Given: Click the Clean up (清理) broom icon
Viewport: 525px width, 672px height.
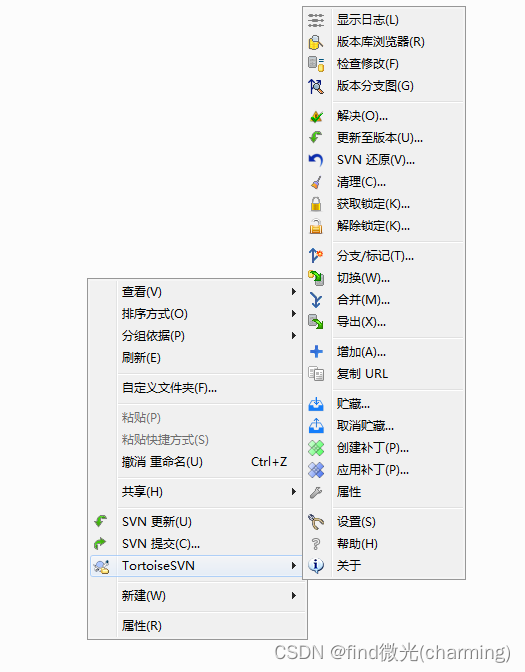Looking at the screenshot, I should coord(316,183).
